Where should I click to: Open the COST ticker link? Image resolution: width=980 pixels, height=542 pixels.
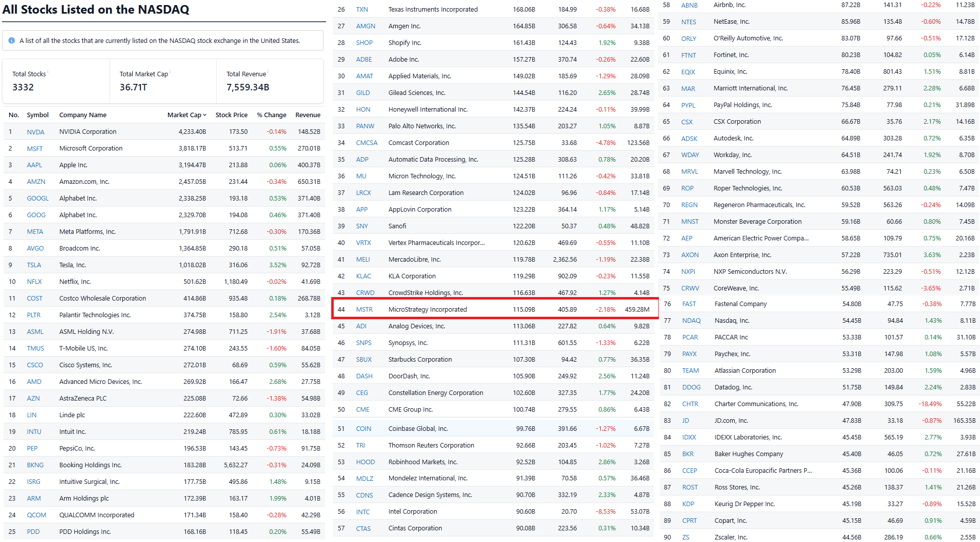[x=35, y=299]
